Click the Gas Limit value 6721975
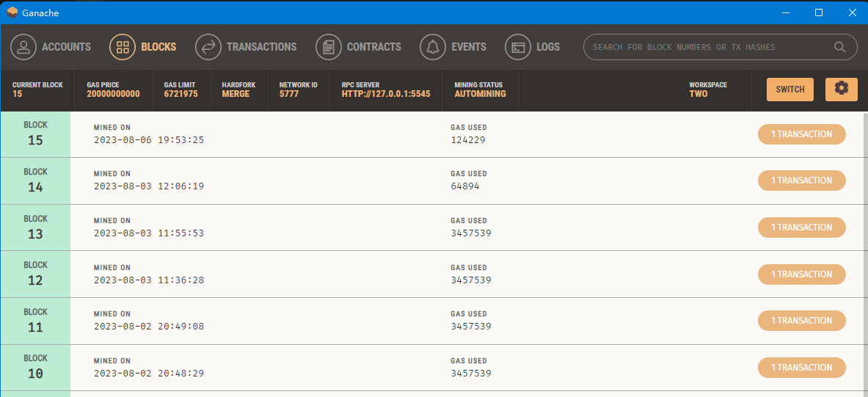This screenshot has width=868, height=397. pos(180,94)
